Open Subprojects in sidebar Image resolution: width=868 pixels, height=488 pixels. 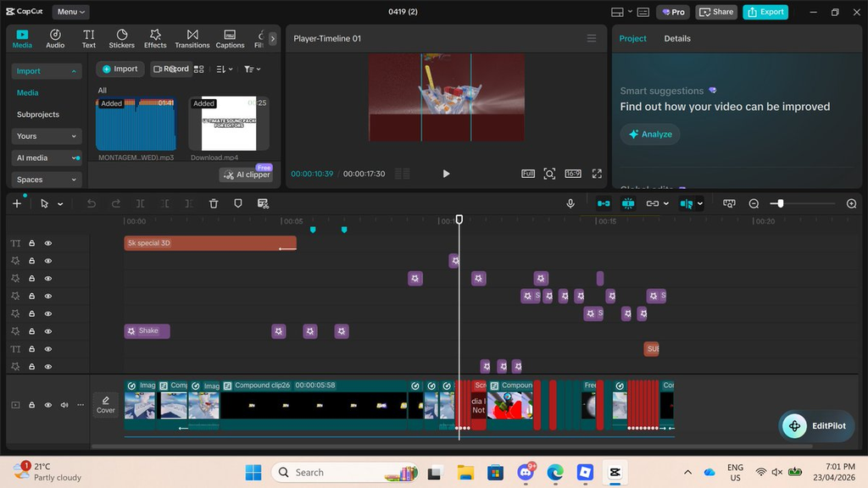pyautogui.click(x=38, y=114)
